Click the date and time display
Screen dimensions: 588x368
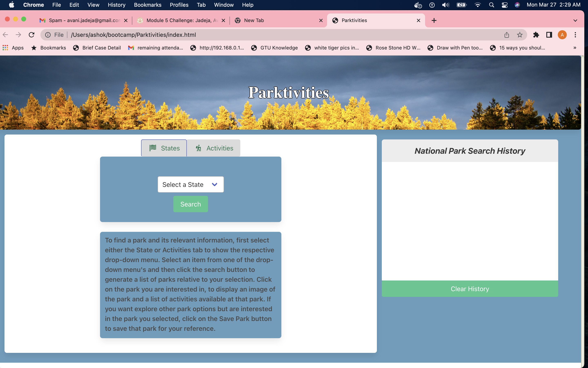click(553, 5)
